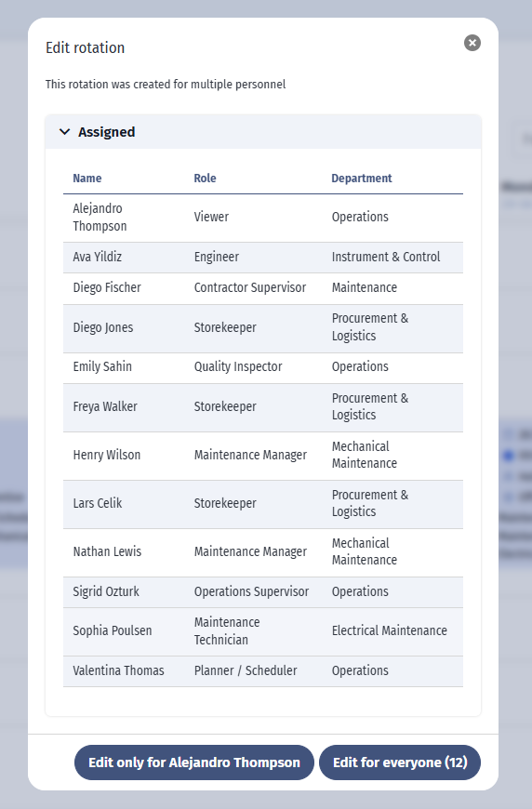The image size is (532, 809).
Task: Select the Diego Jones row
Action: (263, 328)
